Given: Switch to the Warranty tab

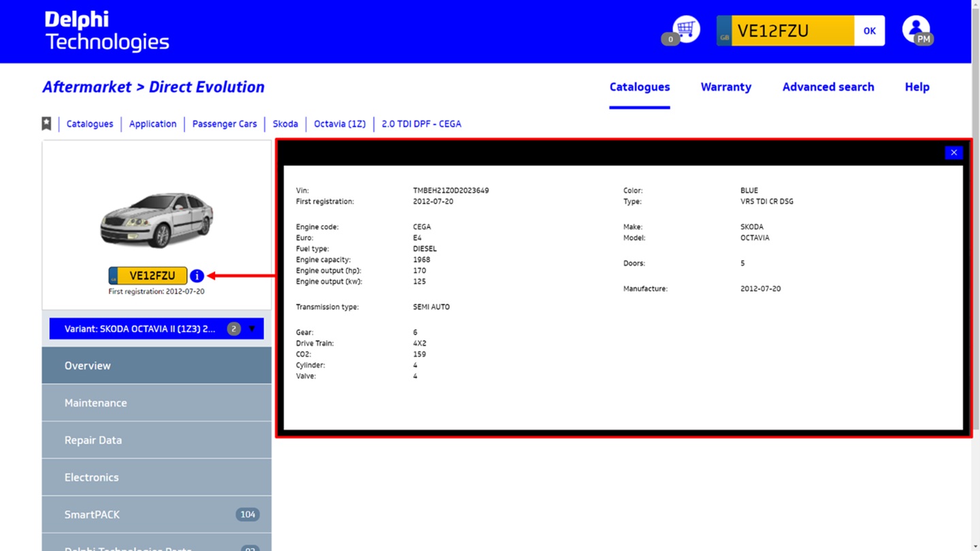Looking at the screenshot, I should click(725, 87).
